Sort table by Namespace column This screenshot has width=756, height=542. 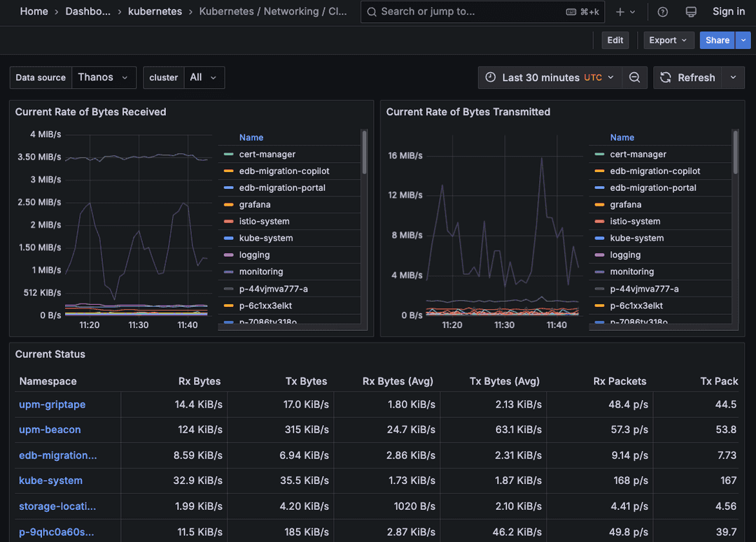48,381
